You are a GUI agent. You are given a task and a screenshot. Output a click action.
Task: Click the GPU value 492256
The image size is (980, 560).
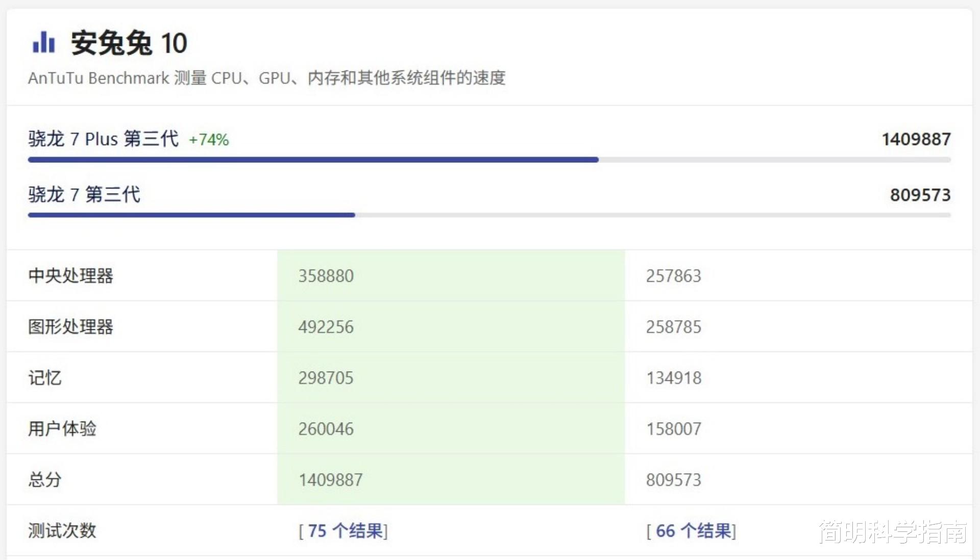pyautogui.click(x=326, y=327)
